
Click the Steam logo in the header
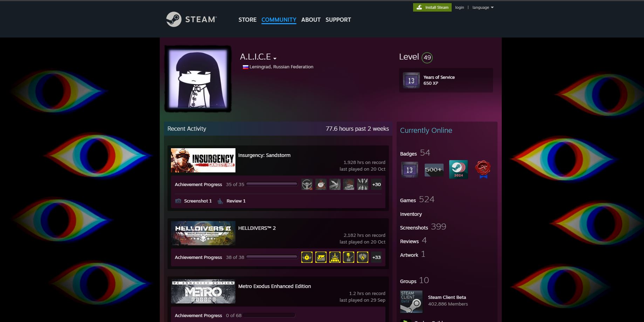[191, 19]
